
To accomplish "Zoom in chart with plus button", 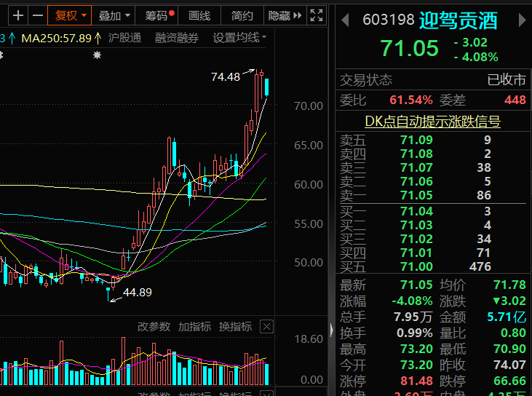I will [18, 15].
